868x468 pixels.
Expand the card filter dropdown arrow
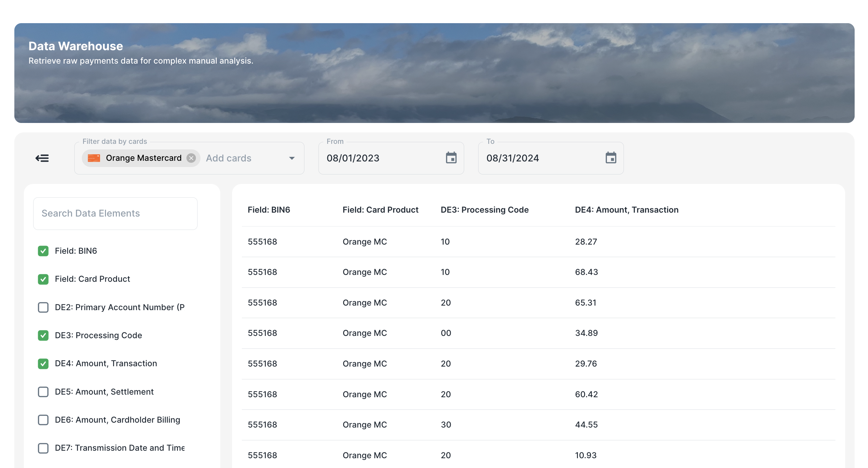(292, 158)
